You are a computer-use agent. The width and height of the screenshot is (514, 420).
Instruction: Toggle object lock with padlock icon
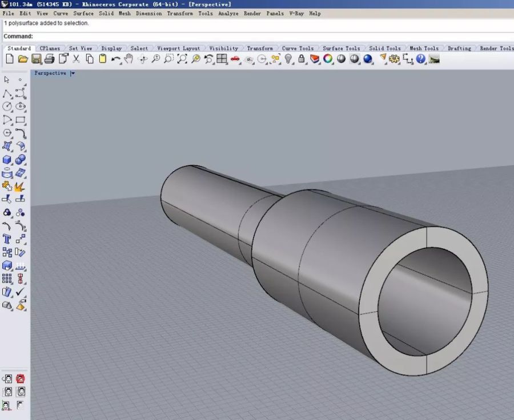pos(302,59)
